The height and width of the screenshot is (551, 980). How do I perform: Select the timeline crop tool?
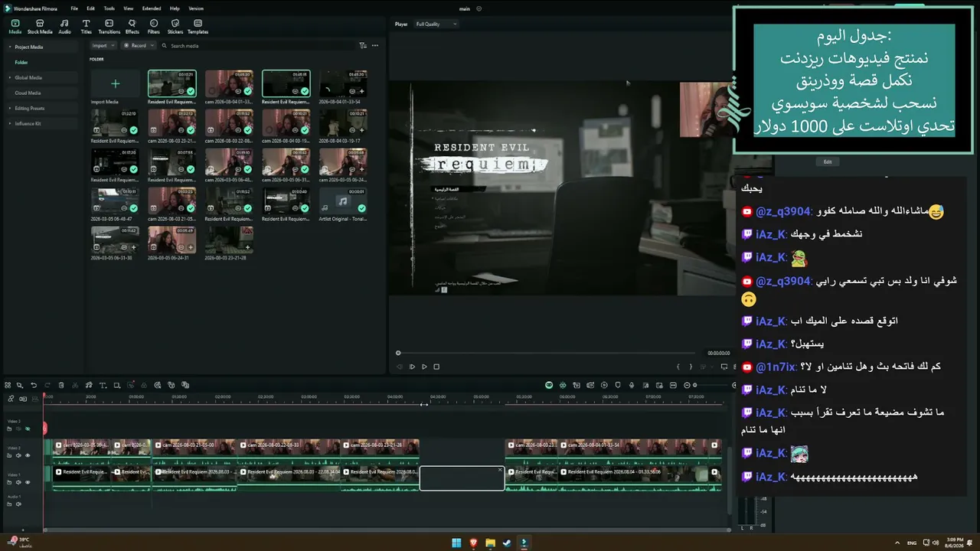pyautogui.click(x=116, y=385)
